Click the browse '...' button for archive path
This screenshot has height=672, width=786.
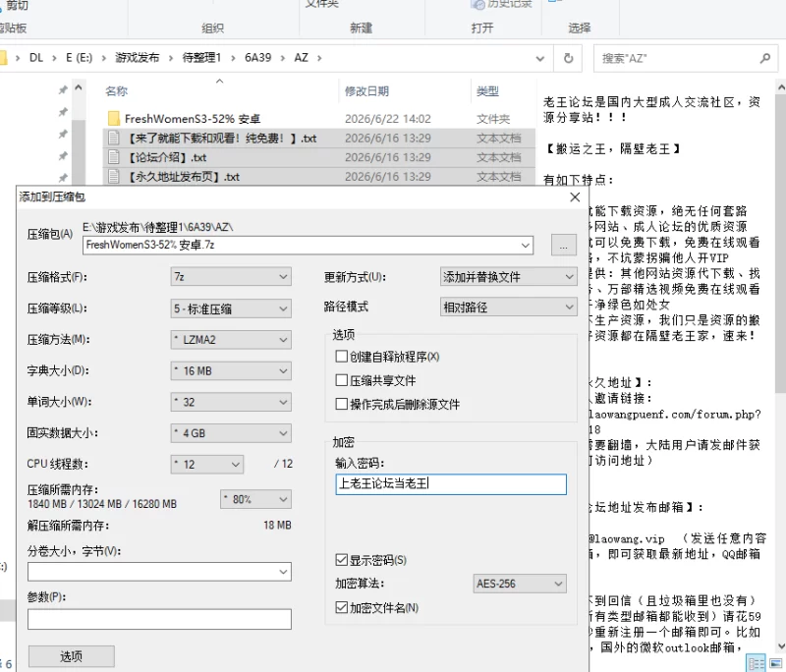point(563,245)
